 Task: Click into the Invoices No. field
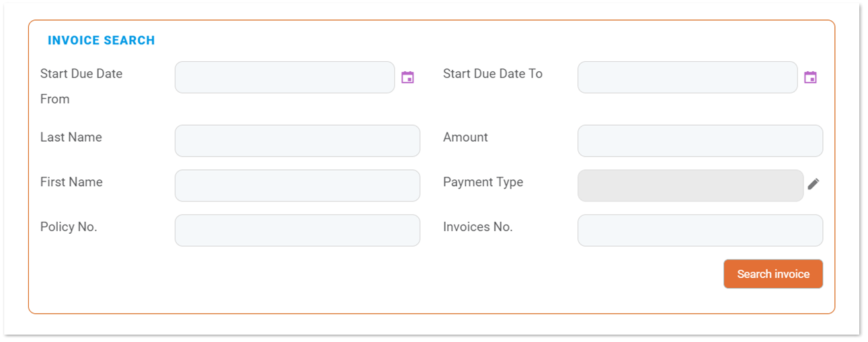(x=700, y=230)
